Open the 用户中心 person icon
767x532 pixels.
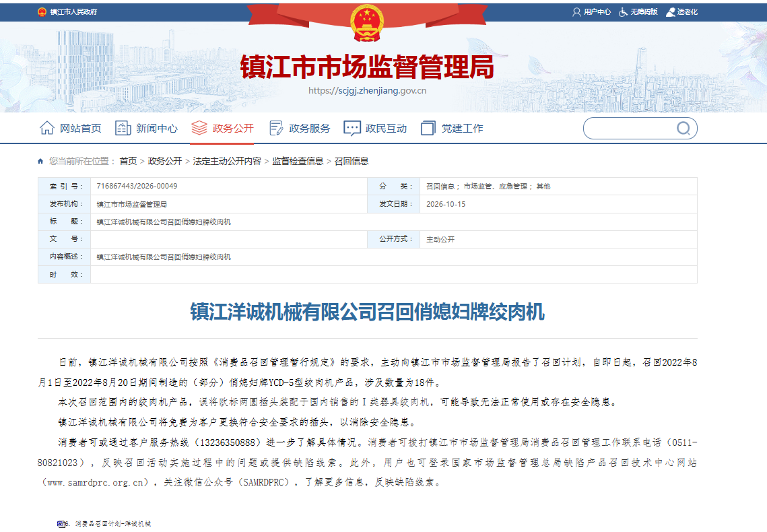click(576, 12)
